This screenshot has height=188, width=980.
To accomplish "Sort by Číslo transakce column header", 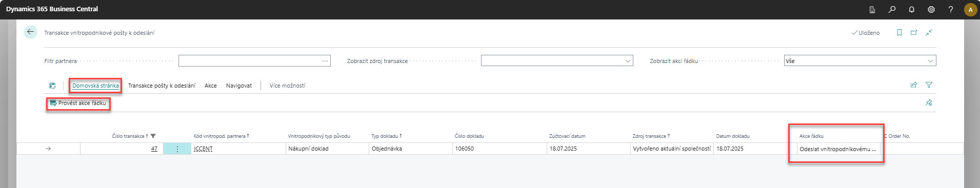I will point(130,136).
